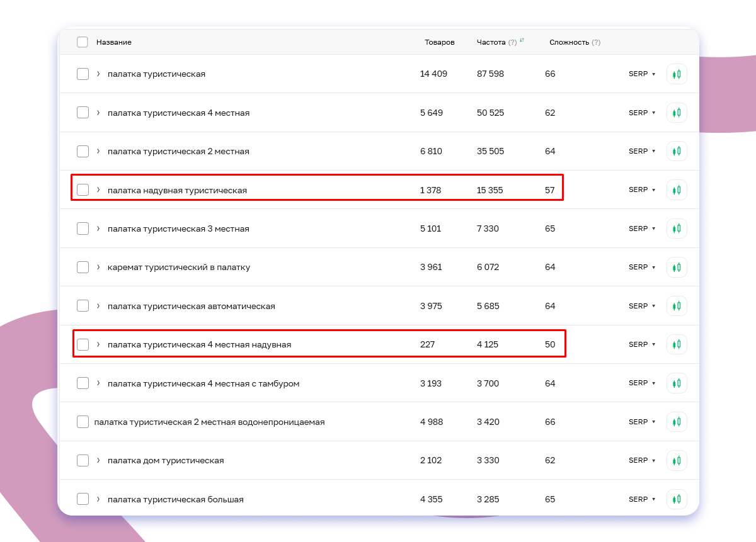Open SERP dropdown for 'палатка туристическая 4 местная с тамбуром'
This screenshot has width=756, height=542.
[x=642, y=383]
